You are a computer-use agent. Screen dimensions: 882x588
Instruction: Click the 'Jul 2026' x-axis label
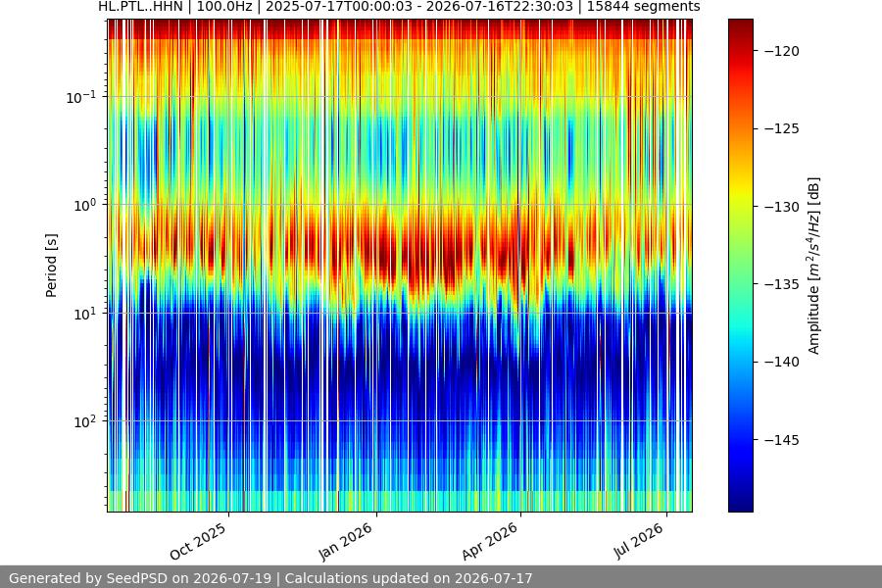638,541
